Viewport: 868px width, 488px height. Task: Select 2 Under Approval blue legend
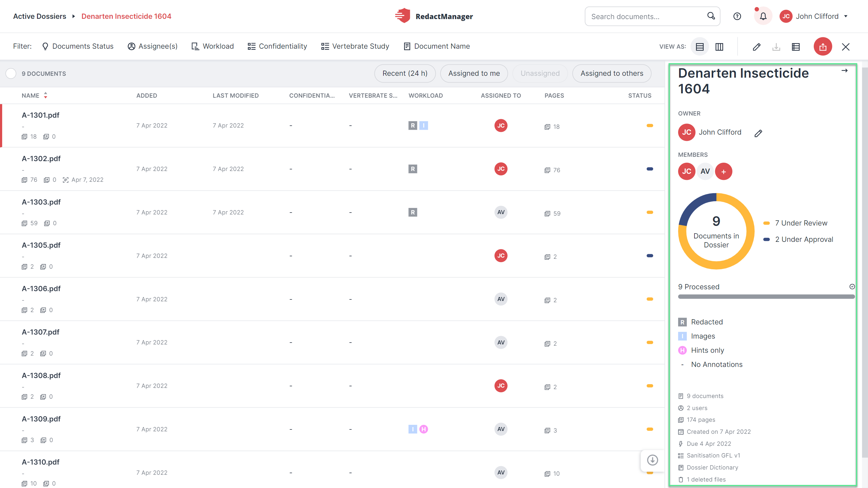798,239
